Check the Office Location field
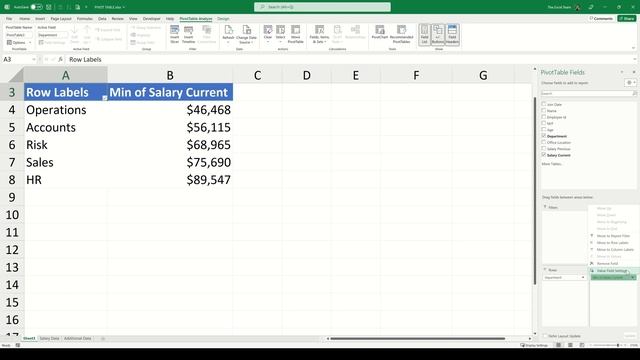Viewport: 640px width, 360px height. 544,142
